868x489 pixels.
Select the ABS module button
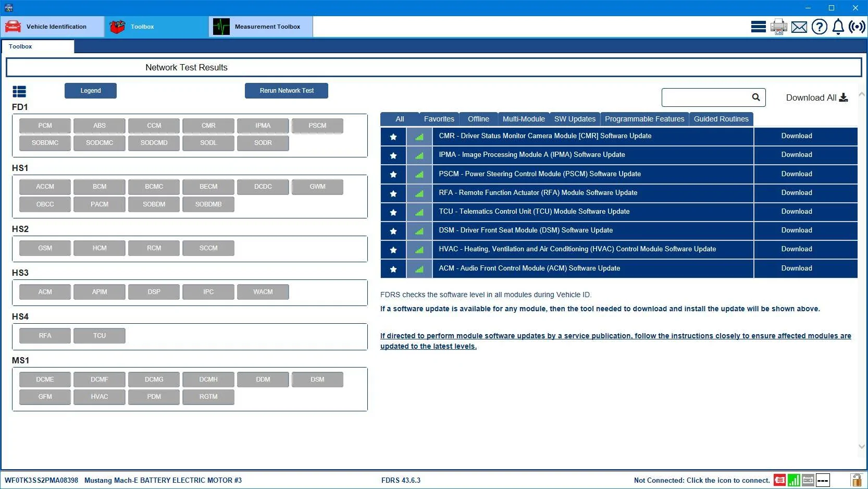tap(100, 126)
